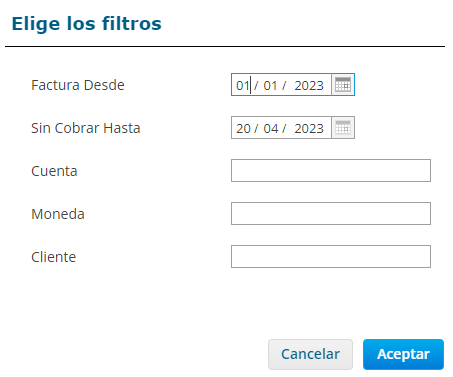Click the separator line under the title
Image resolution: width=453 pixels, height=377 pixels.
(x=225, y=46)
